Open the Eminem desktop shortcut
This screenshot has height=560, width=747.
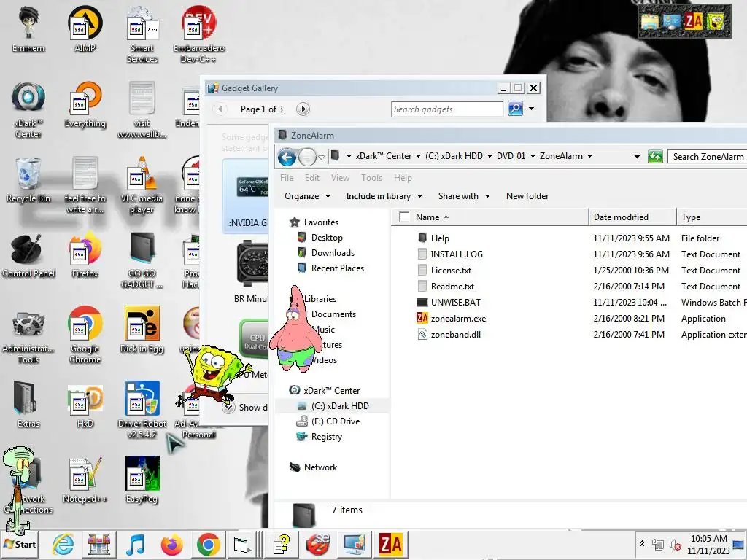(x=28, y=29)
